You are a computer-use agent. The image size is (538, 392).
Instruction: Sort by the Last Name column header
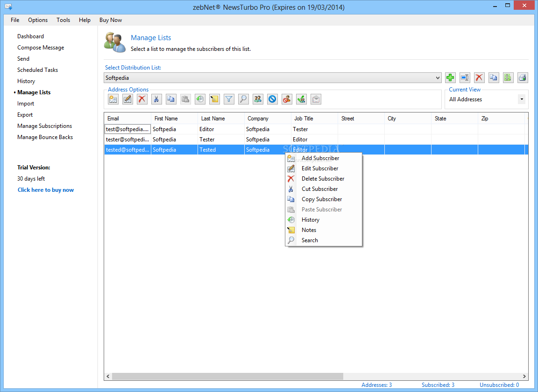pos(221,119)
